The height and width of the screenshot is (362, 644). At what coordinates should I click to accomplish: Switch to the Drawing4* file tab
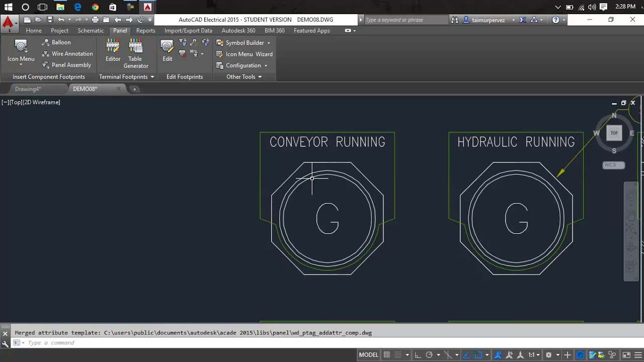pos(28,89)
